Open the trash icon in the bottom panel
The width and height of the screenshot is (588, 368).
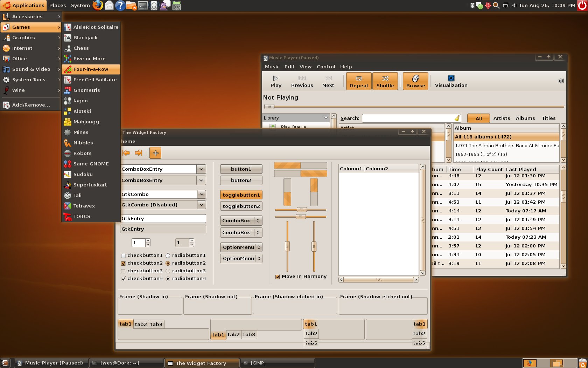pyautogui.click(x=583, y=363)
